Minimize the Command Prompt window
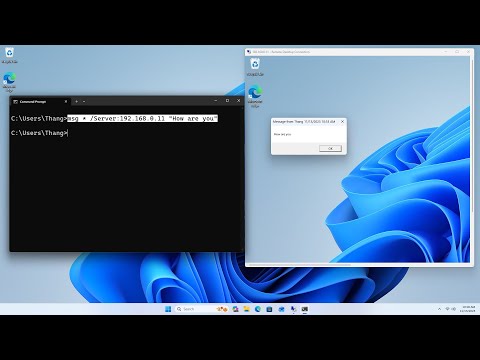The width and height of the screenshot is (480, 360). tap(216, 101)
